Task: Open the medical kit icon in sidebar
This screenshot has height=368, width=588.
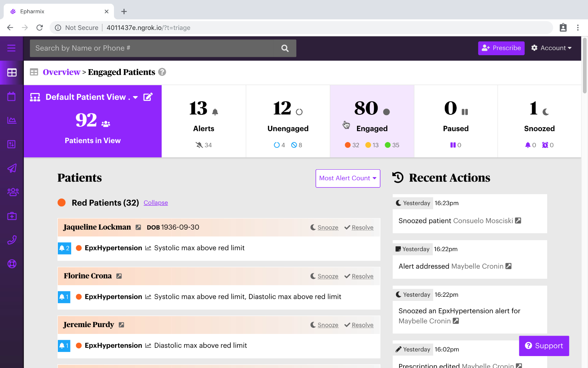Action: [x=12, y=216]
